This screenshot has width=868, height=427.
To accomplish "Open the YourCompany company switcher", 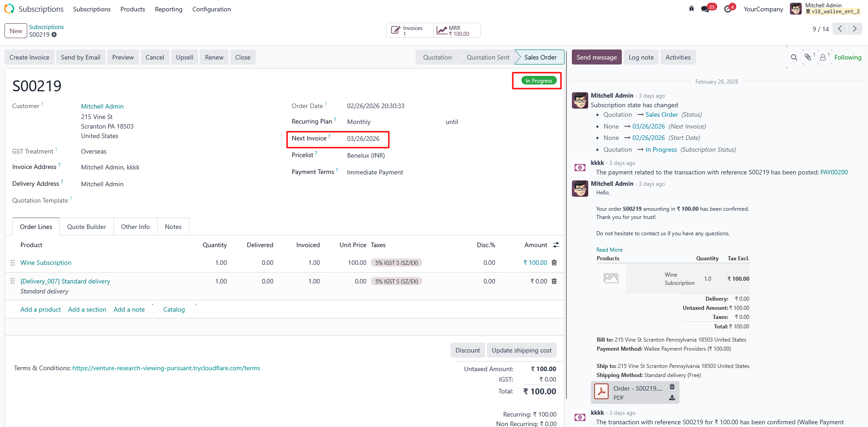I will pos(763,9).
